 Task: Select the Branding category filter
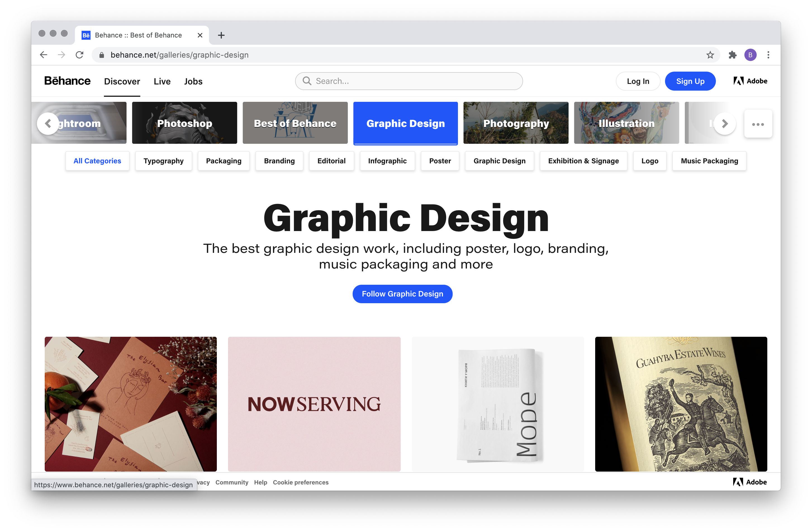279,161
